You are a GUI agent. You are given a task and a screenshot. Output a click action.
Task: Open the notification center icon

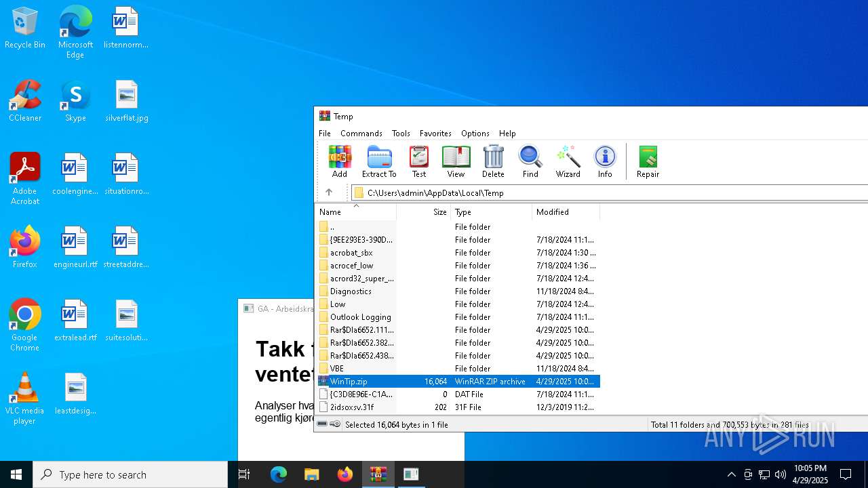click(846, 474)
